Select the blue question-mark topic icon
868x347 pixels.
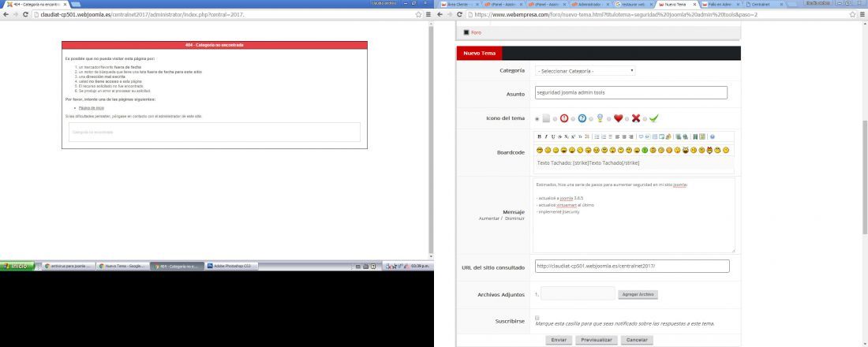582,118
